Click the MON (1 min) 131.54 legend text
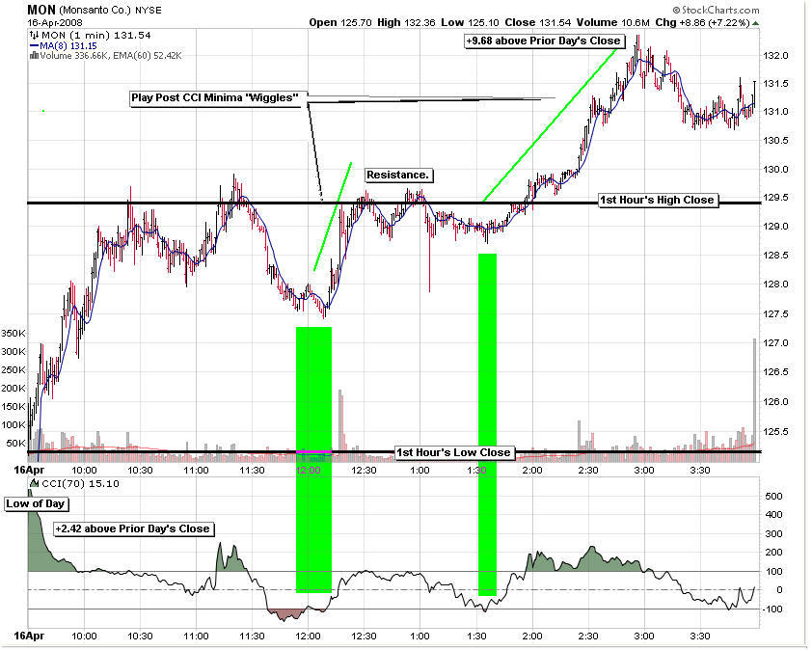 (95, 36)
